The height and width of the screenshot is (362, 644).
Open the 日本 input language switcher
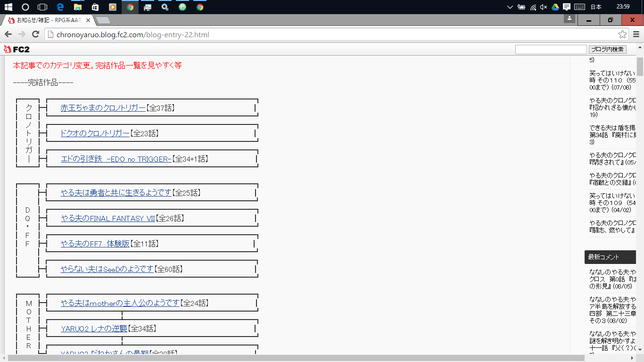[x=596, y=7]
